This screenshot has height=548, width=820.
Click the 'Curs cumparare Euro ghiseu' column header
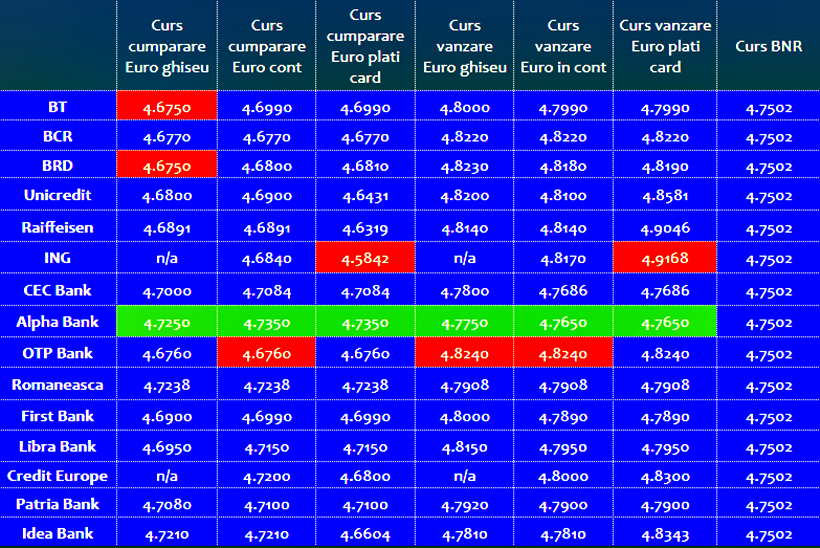coord(167,47)
